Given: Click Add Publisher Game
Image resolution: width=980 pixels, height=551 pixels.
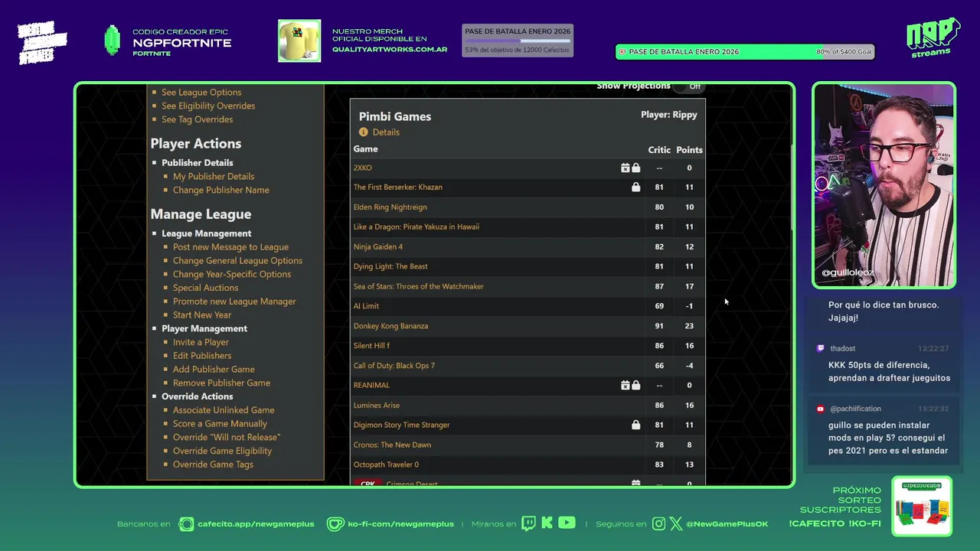Looking at the screenshot, I should point(214,370).
